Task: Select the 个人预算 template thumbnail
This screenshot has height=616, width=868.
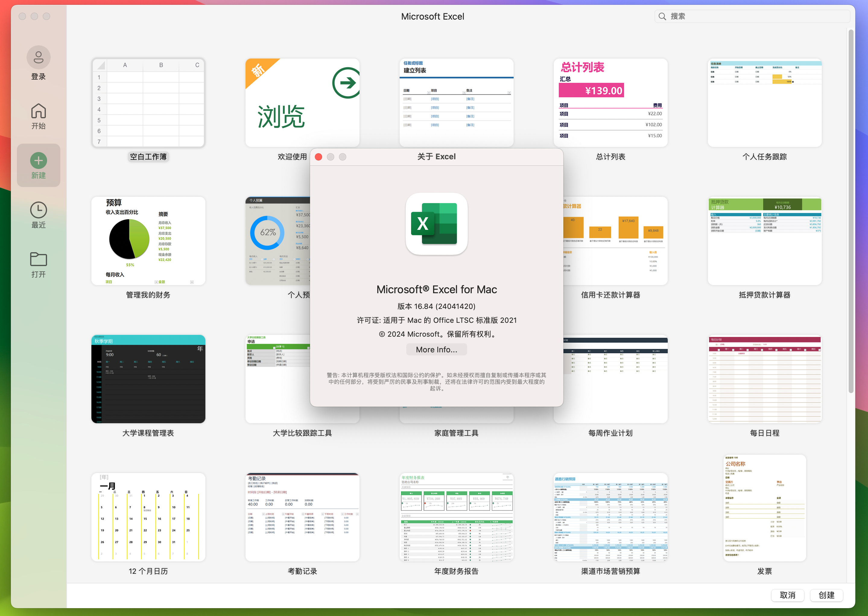Action: point(277,241)
